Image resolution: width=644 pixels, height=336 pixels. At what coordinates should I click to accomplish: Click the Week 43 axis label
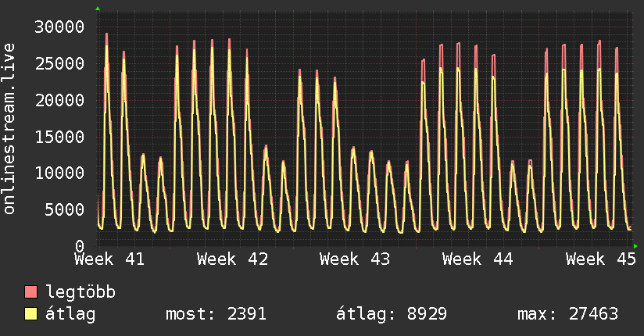355,259
